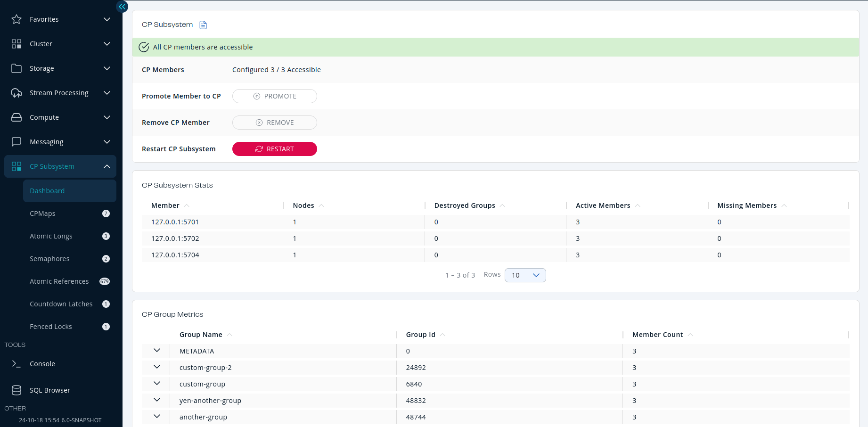Open CPMaps in the sidebar

point(43,213)
